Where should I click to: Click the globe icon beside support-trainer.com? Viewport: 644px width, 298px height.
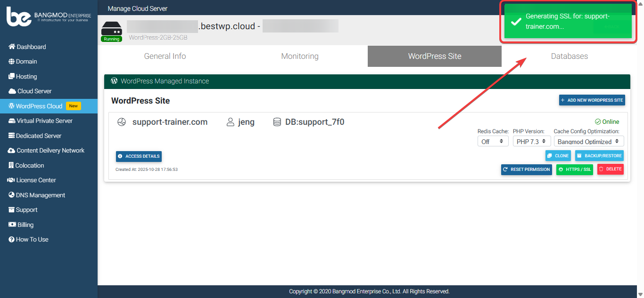pos(122,122)
